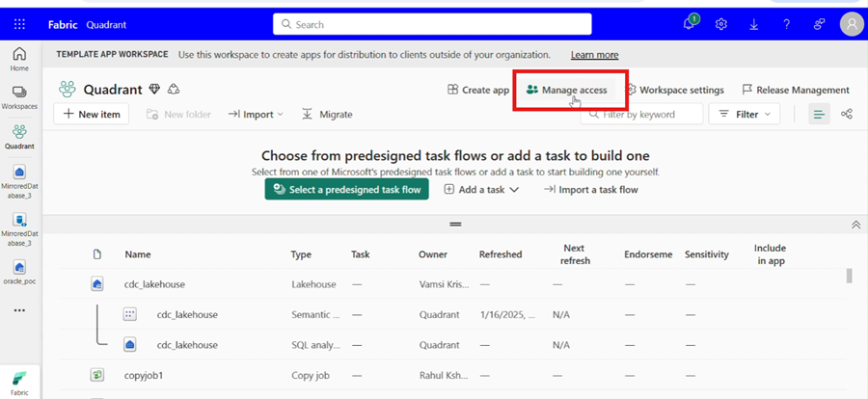Click the file type column header icon

point(97,254)
